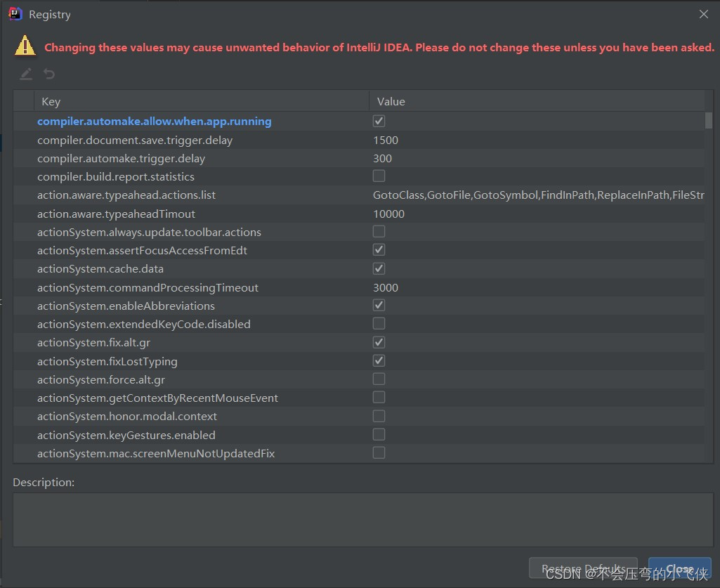Viewport: 720px width, 588px height.
Task: Enable actionSystem.keyGestures.enabled checkbox
Action: (x=379, y=434)
